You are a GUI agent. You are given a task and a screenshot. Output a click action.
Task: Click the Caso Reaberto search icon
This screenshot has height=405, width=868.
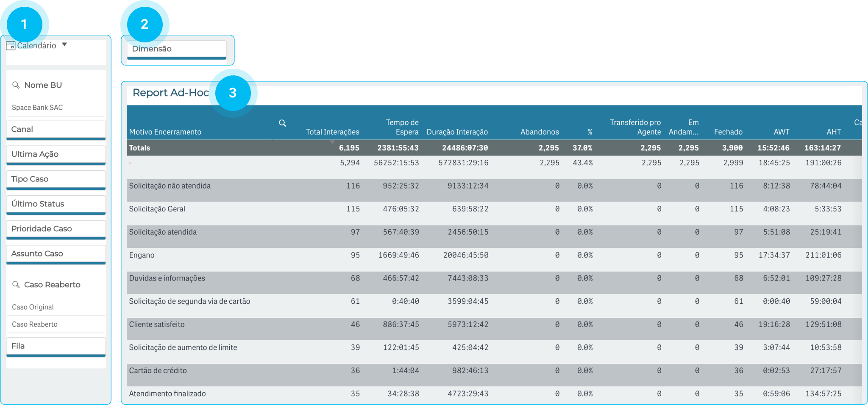pyautogui.click(x=16, y=285)
